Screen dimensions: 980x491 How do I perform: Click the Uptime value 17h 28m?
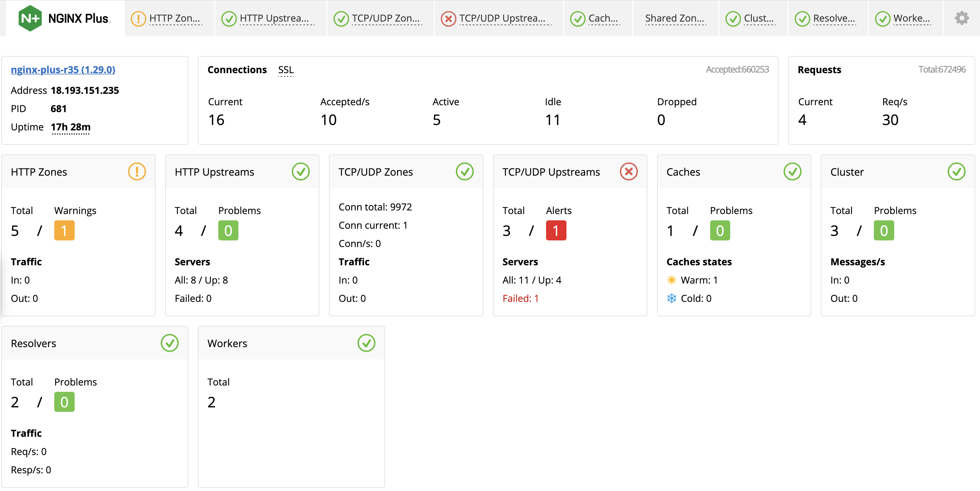pyautogui.click(x=70, y=127)
